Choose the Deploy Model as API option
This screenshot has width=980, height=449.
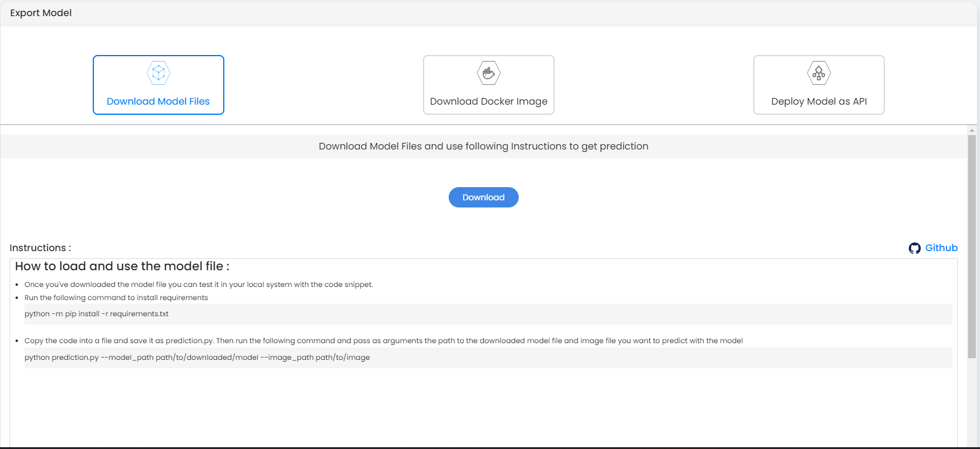(819, 85)
